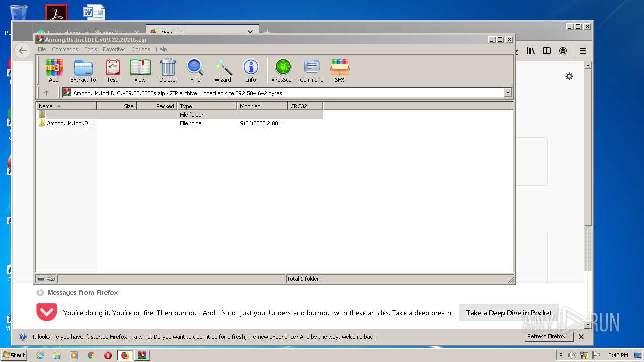644x362 pixels.
Task: Click the drive and key status bar icon
Action: (46, 279)
